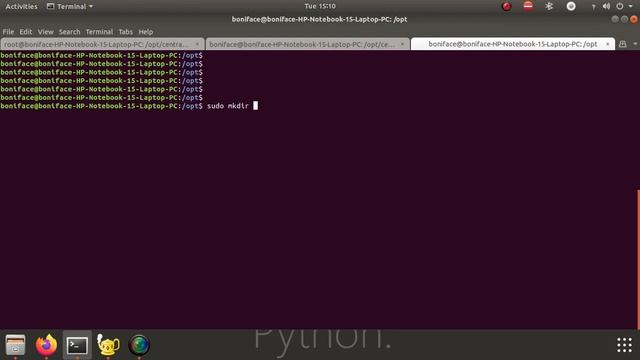640x360 pixels.
Task: Open the volume indicator in top bar
Action: [x=607, y=6]
